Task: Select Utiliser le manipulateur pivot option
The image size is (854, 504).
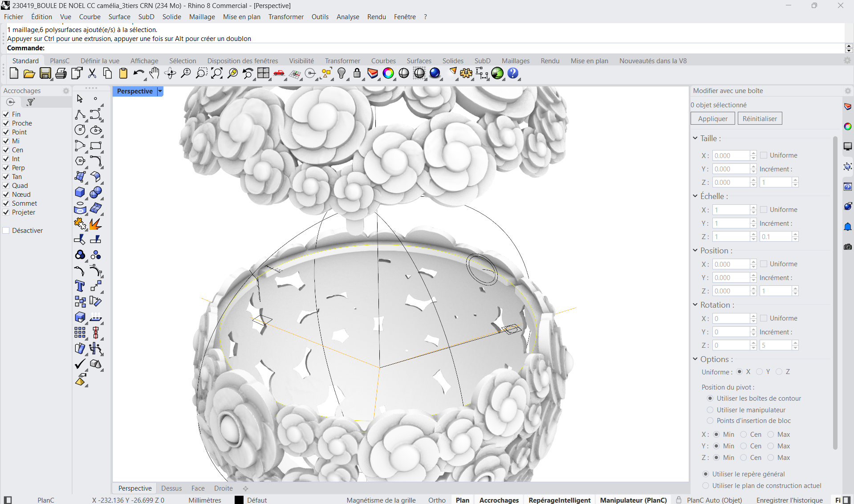Action: [x=710, y=410]
